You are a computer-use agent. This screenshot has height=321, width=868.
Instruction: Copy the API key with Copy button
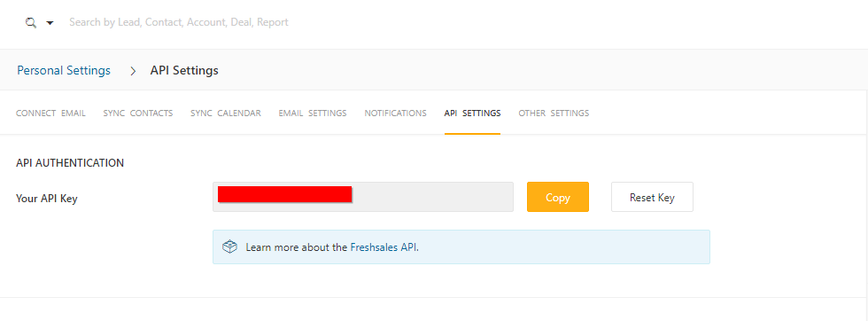coord(558,197)
